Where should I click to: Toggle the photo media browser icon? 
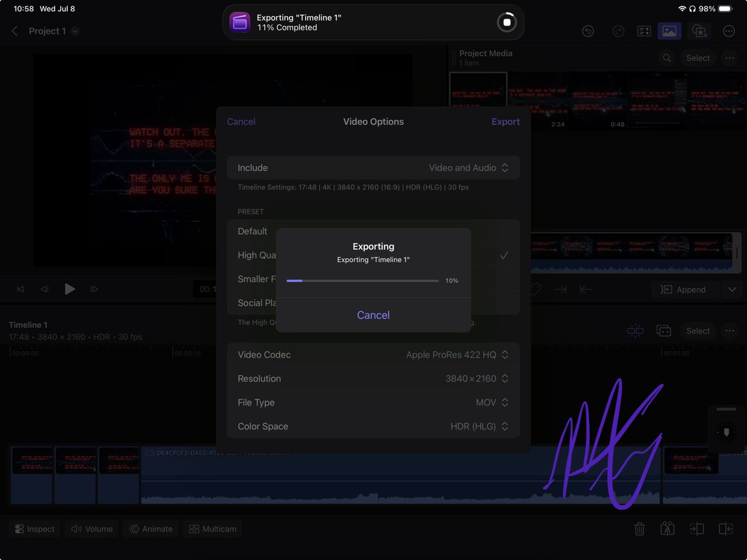[670, 31]
